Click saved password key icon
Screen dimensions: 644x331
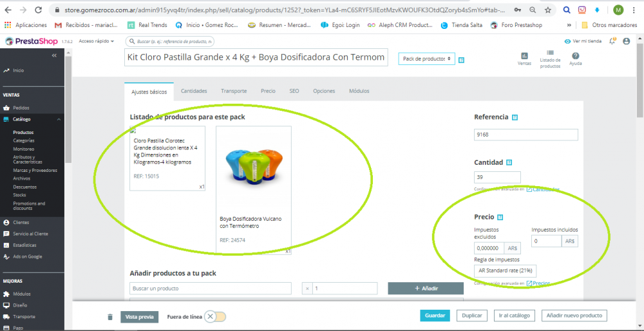click(x=518, y=10)
